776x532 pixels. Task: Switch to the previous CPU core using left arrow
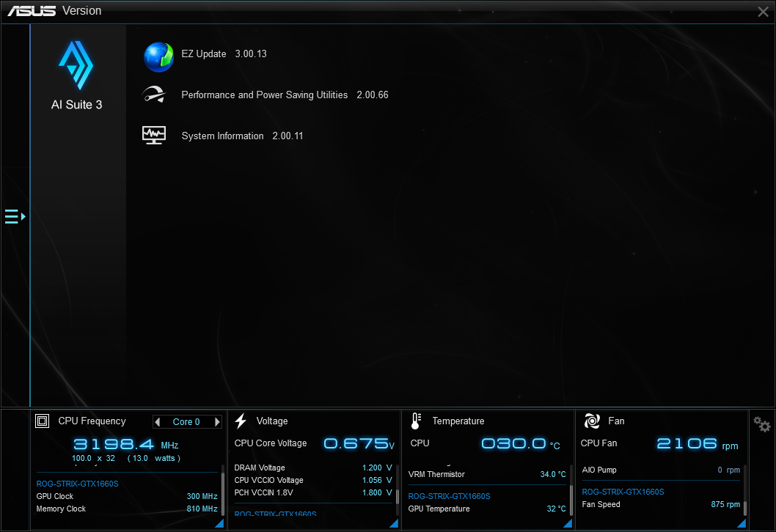point(158,422)
